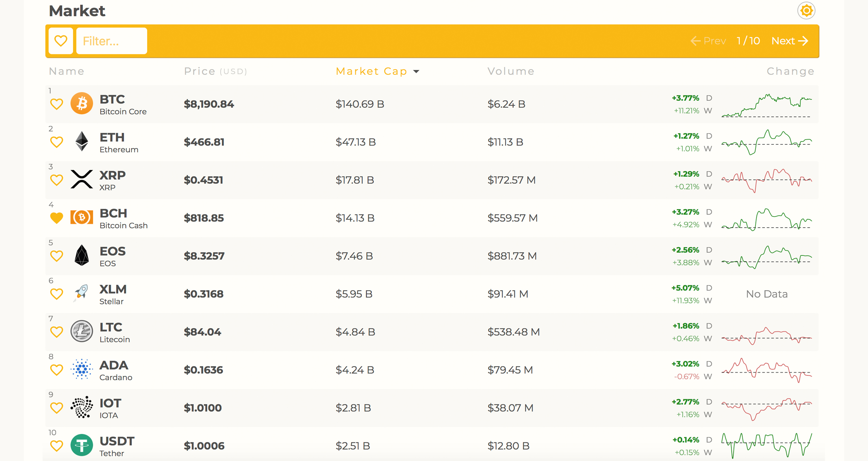This screenshot has width=868, height=461.
Task: Click EOS price $8.3257
Action: [204, 256]
